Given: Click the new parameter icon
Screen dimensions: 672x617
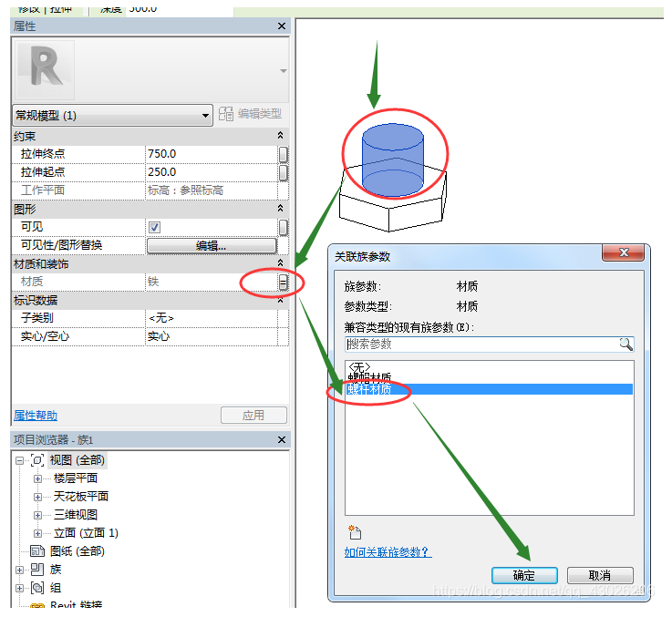Looking at the screenshot, I should tap(355, 531).
